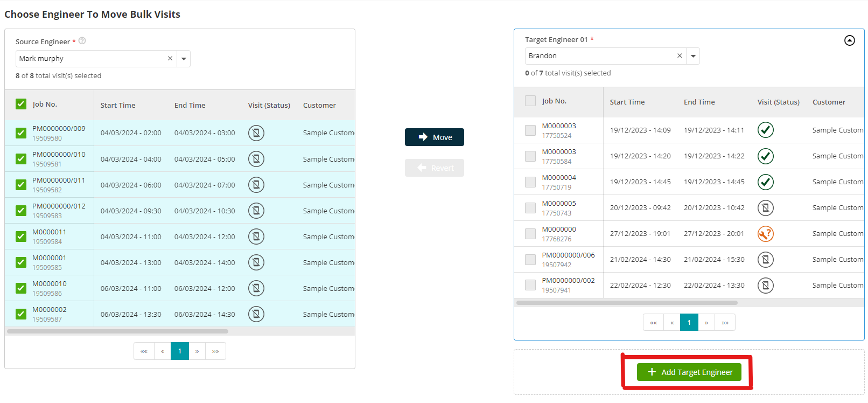868x403 pixels.
Task: Go to first page in source table pager
Action: [x=144, y=351]
